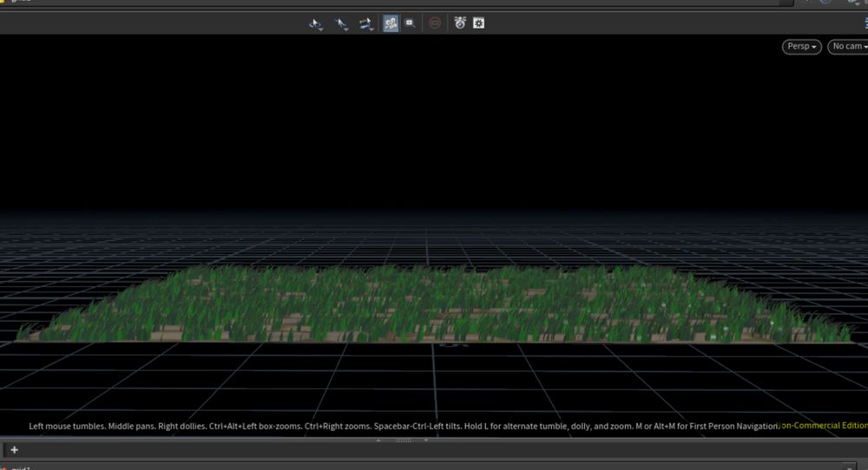Click the snapshot timer camera icon
868x470 pixels.
pos(460,23)
